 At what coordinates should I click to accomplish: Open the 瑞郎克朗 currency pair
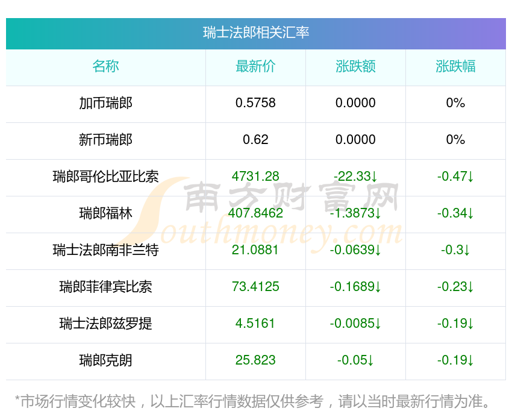pyautogui.click(x=105, y=360)
